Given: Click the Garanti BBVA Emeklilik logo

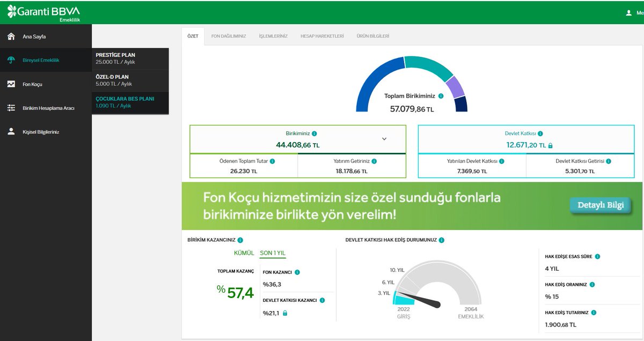Looking at the screenshot, I should coord(43,13).
